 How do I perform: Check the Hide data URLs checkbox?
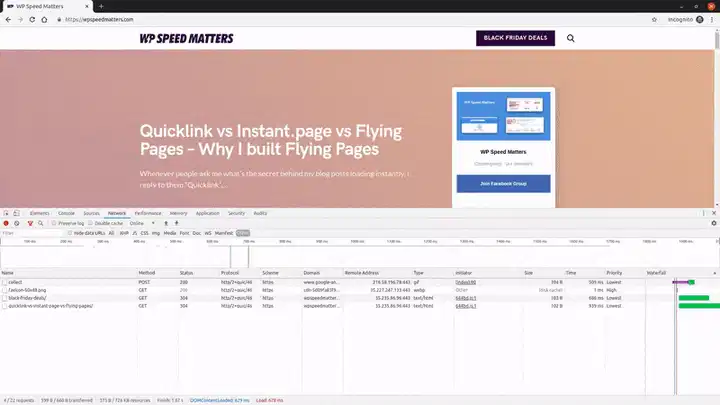[70, 233]
